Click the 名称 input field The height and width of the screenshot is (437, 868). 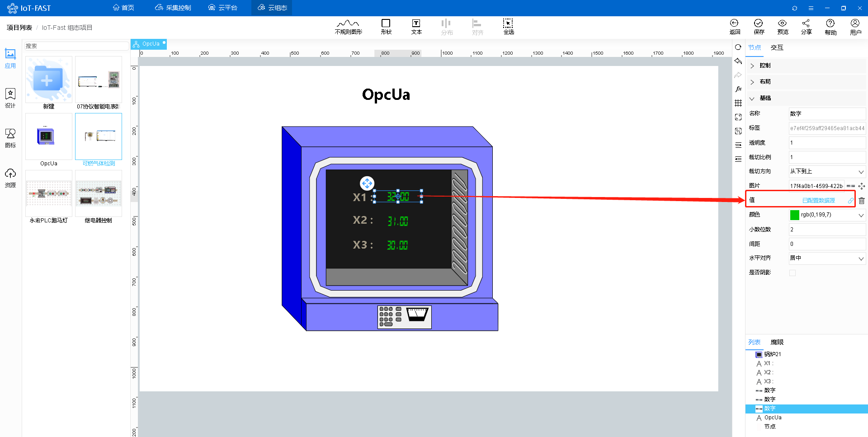[827, 114]
